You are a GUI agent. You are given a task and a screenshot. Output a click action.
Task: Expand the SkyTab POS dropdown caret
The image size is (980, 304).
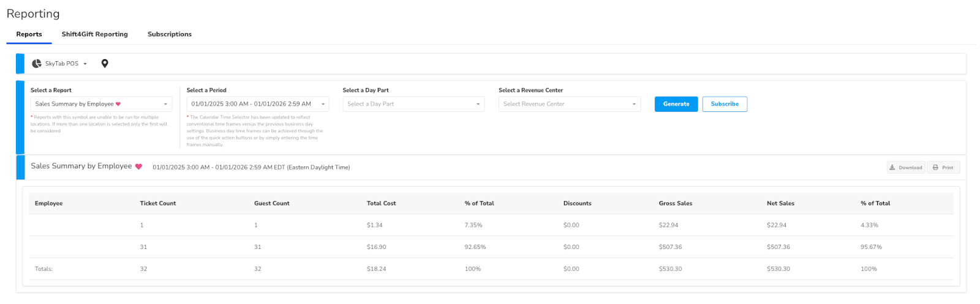tap(85, 64)
